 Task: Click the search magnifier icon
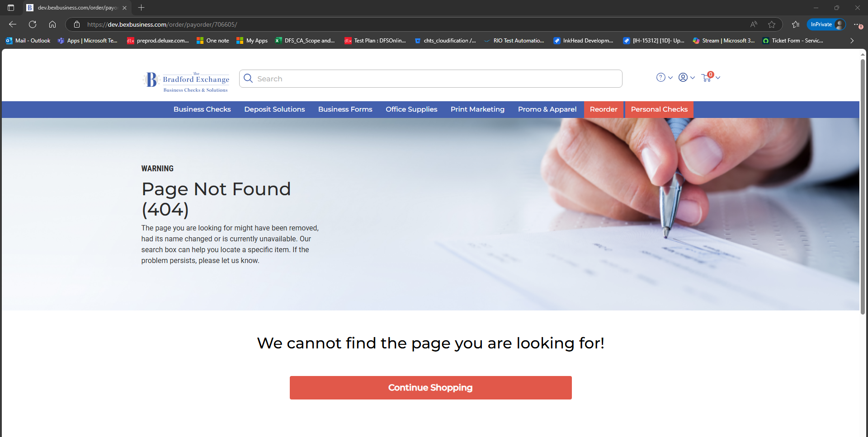coord(248,79)
